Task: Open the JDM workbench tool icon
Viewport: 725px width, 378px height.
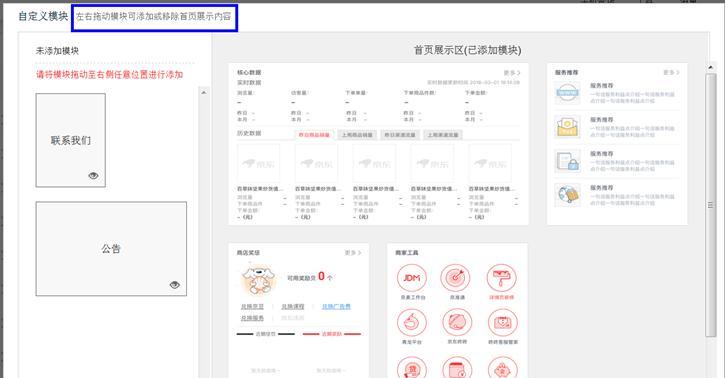Action: pyautogui.click(x=412, y=278)
